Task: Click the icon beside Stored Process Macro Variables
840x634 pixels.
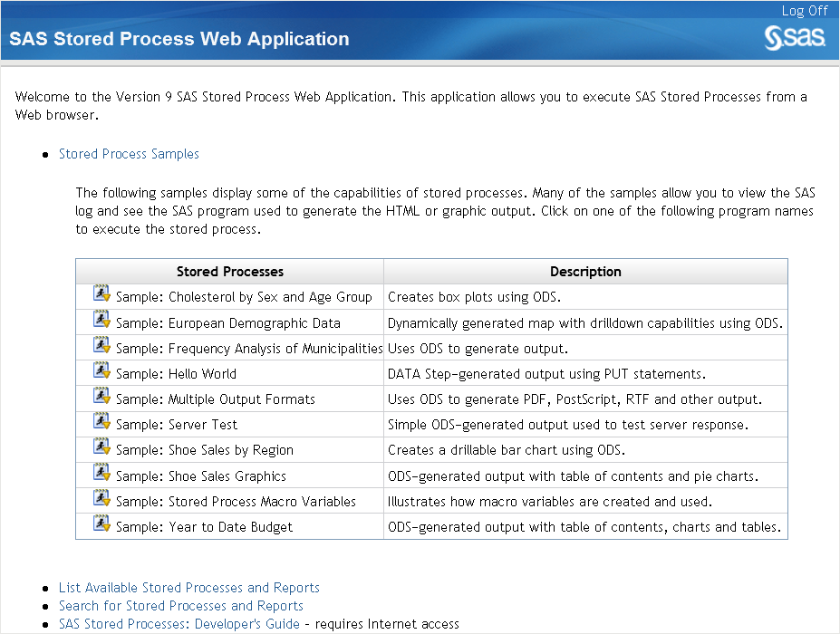Action: [101, 499]
